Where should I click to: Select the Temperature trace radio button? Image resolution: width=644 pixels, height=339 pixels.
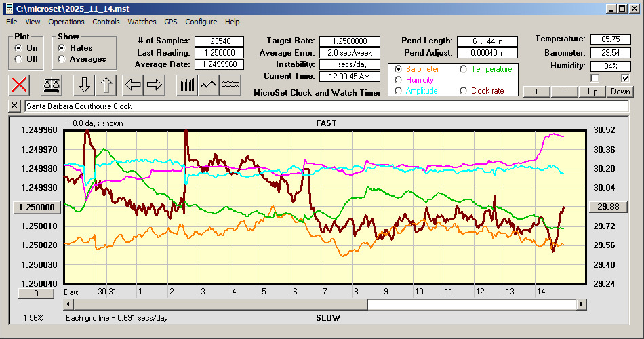tap(464, 69)
